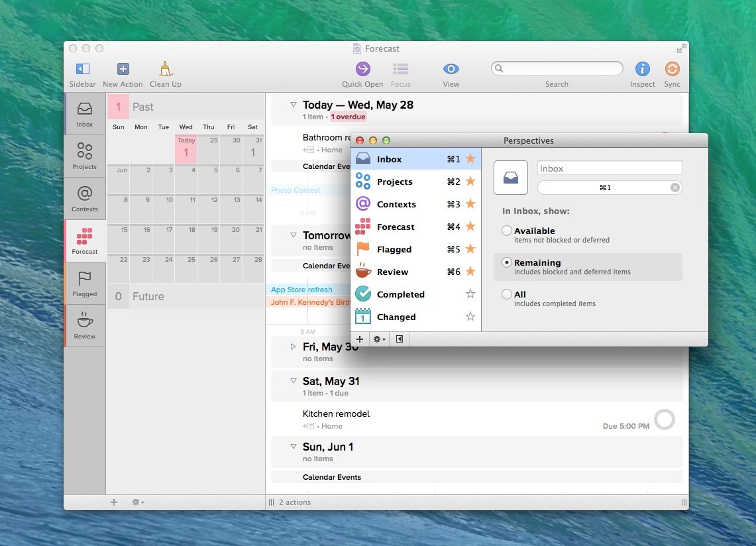Unstar the Contexts perspective favorite
Image resolution: width=756 pixels, height=546 pixels.
pyautogui.click(x=470, y=203)
